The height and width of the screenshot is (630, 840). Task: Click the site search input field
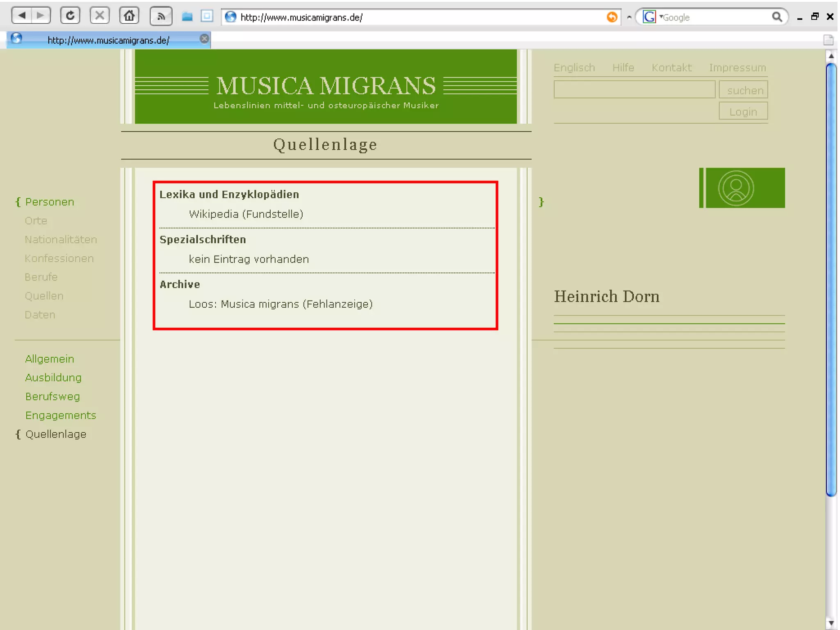click(634, 89)
